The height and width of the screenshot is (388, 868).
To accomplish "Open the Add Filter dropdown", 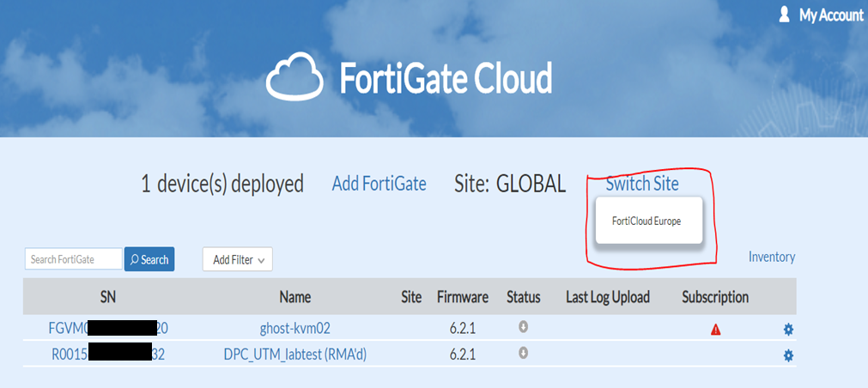I will point(237,259).
